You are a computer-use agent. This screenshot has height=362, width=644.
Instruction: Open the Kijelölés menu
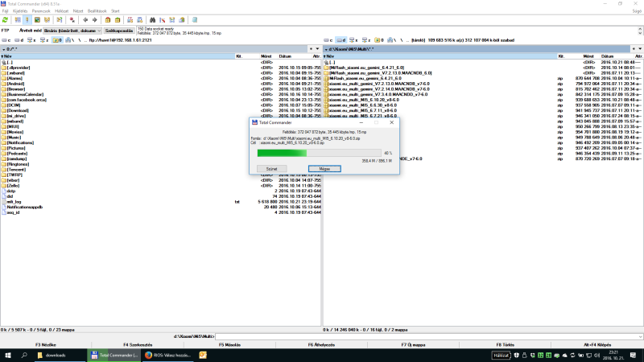[20, 11]
